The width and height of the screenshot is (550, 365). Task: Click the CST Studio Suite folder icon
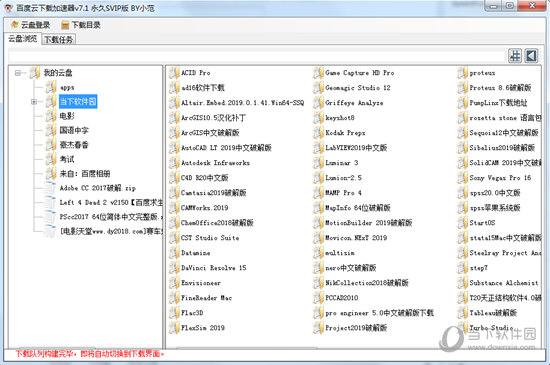[x=174, y=238]
